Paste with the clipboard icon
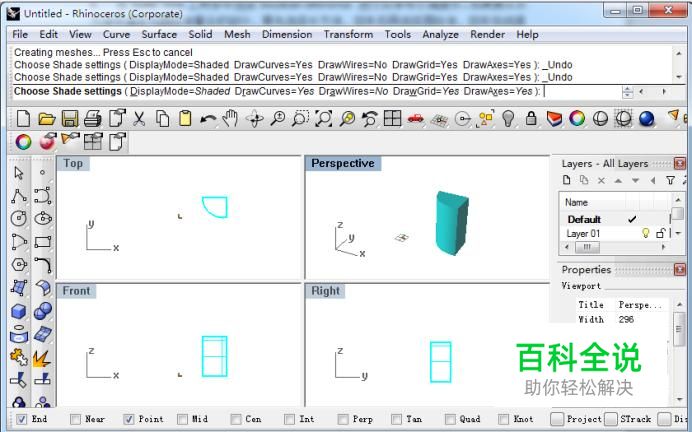692x432 pixels. coord(185,118)
